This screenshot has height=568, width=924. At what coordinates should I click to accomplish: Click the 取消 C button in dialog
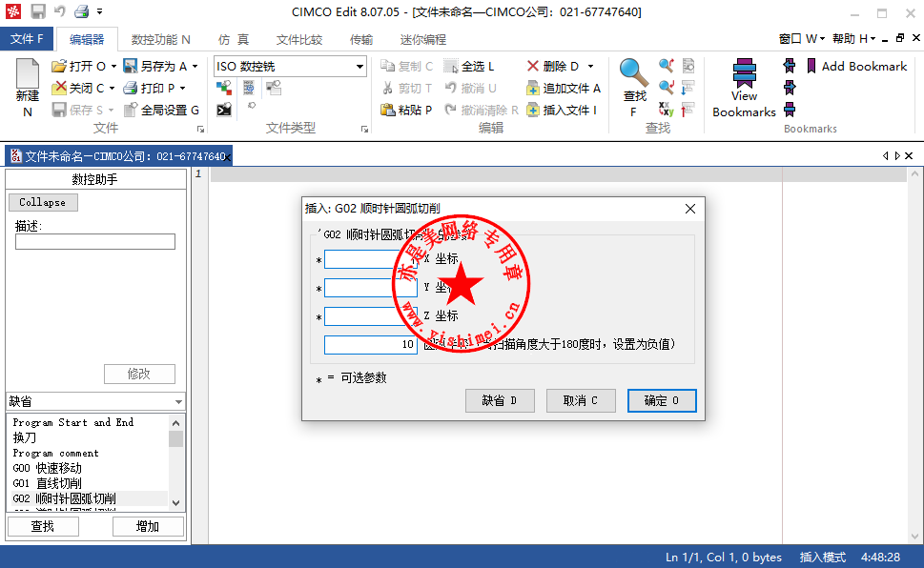(x=581, y=400)
